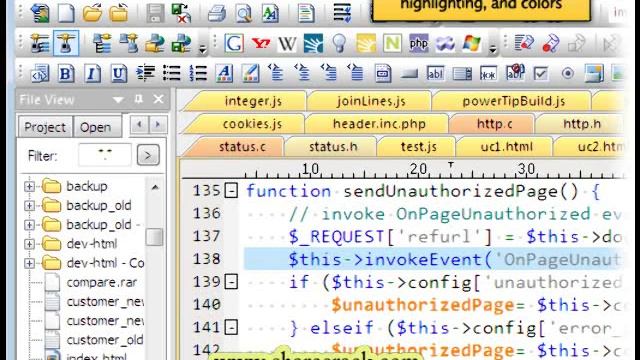Click the Windows logo search icon

coord(471,43)
